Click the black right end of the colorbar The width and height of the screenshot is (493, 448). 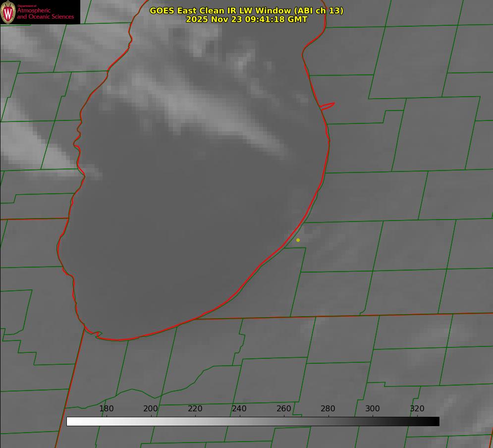[436, 421]
